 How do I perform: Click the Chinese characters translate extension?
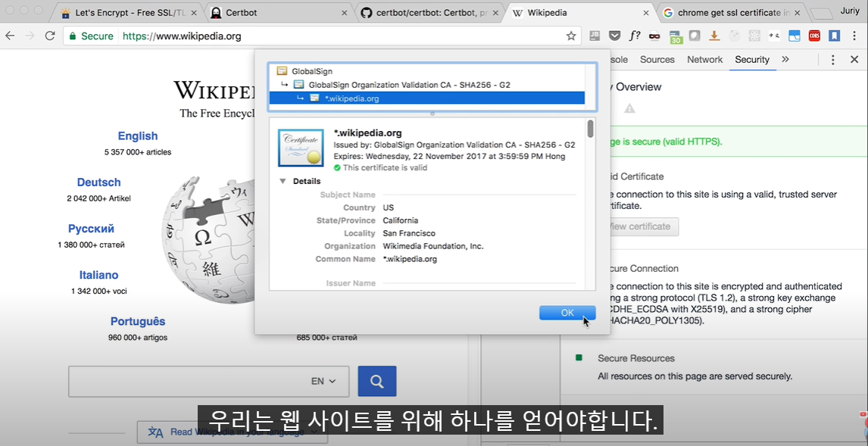(x=774, y=36)
